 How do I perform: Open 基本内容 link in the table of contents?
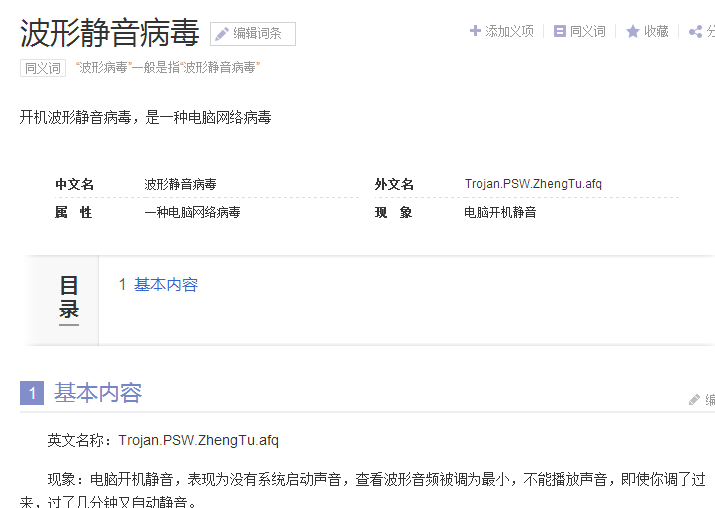click(x=166, y=285)
